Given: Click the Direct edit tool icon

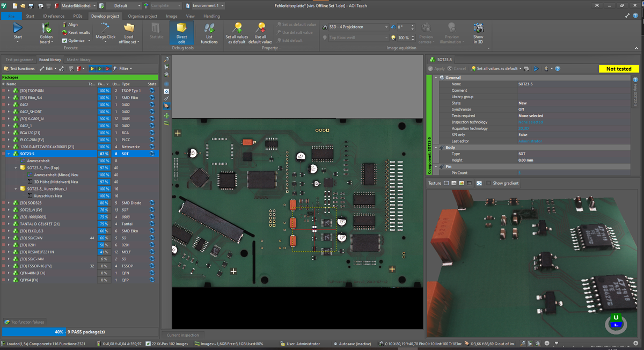Looking at the screenshot, I should click(181, 28).
